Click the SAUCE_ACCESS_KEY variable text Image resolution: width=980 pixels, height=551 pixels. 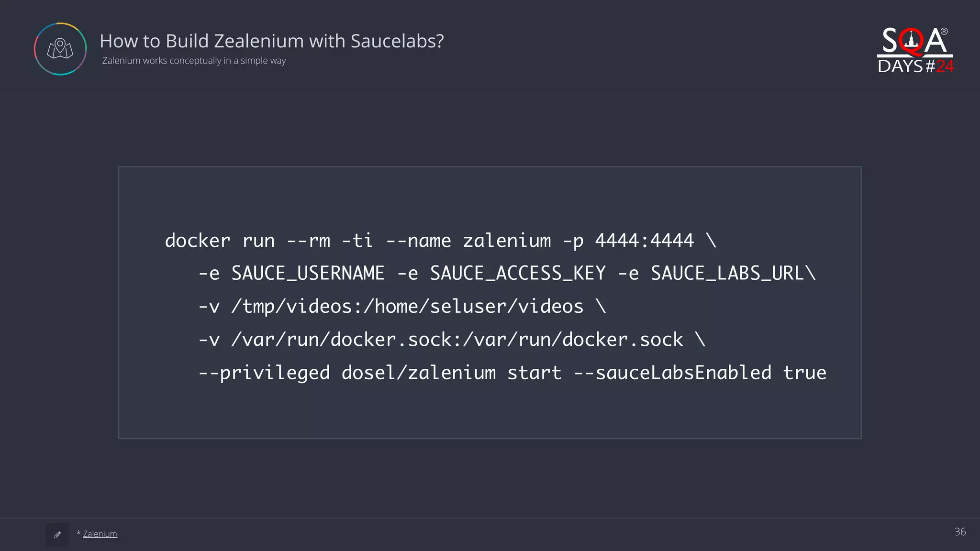click(x=518, y=274)
